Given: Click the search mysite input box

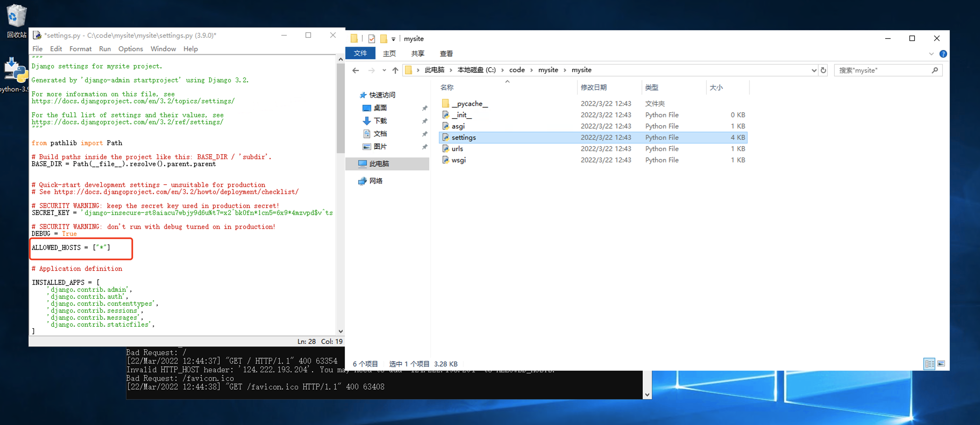Looking at the screenshot, I should click(x=883, y=70).
